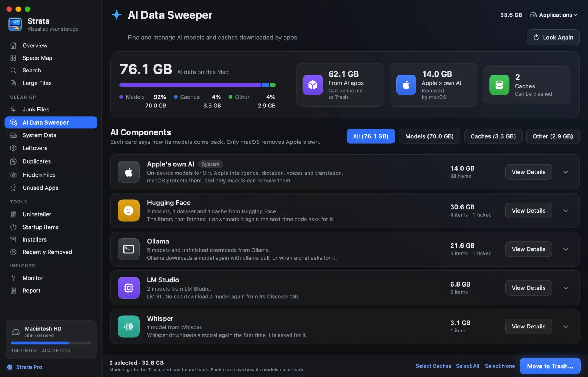Open Large Files document icon
Image resolution: width=588 pixels, height=377 pixels.
pos(13,83)
